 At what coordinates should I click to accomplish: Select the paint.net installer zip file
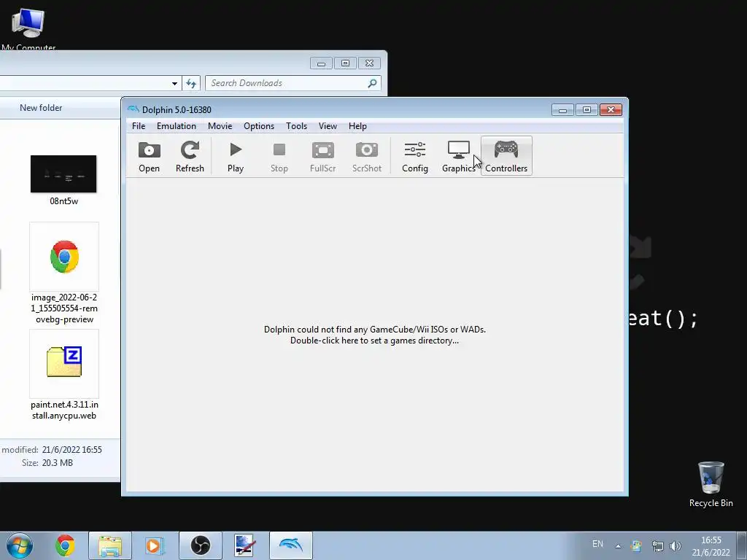pyautogui.click(x=64, y=376)
